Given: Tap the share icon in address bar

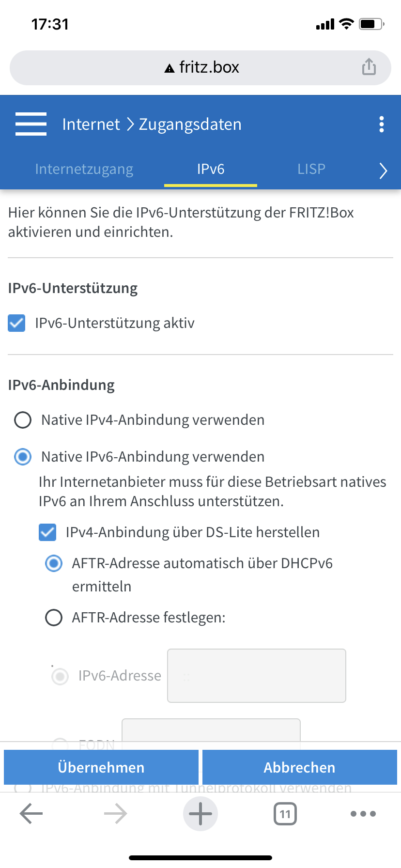Looking at the screenshot, I should [x=369, y=67].
